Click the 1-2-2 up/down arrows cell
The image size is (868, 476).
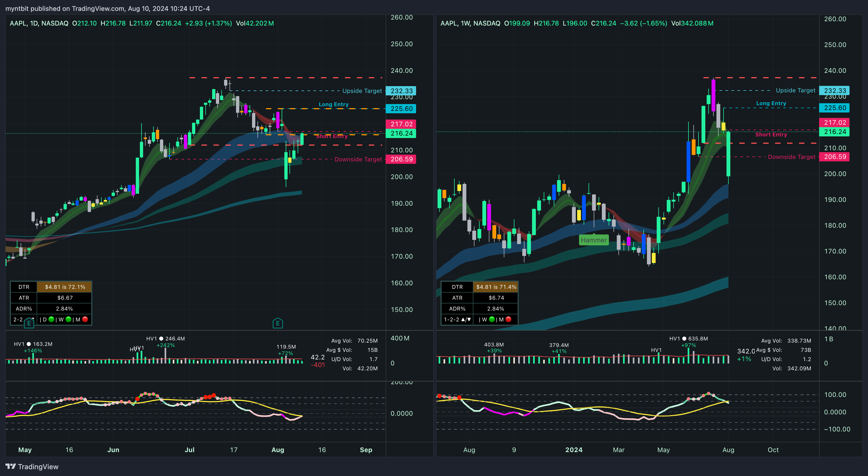(457, 319)
